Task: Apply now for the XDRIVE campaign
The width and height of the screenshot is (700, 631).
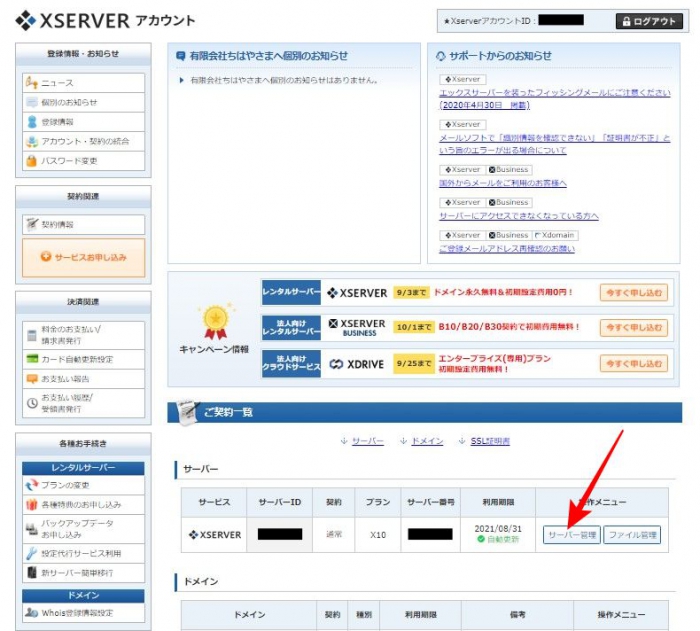Action: point(634,364)
